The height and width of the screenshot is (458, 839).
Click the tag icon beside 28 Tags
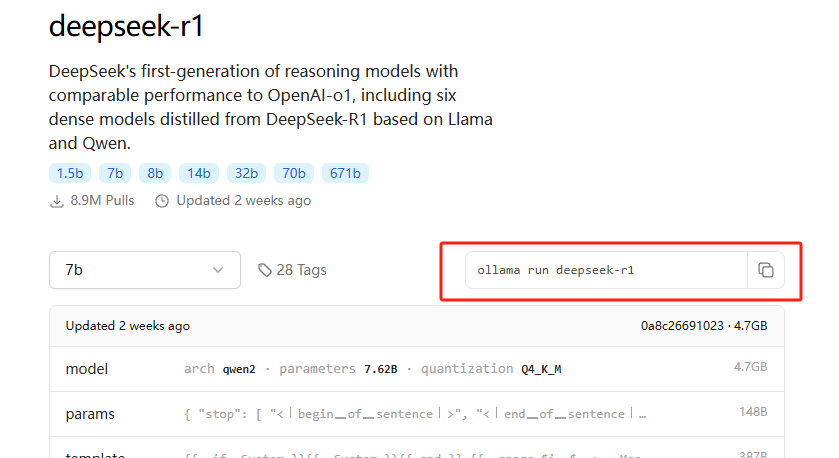click(265, 270)
